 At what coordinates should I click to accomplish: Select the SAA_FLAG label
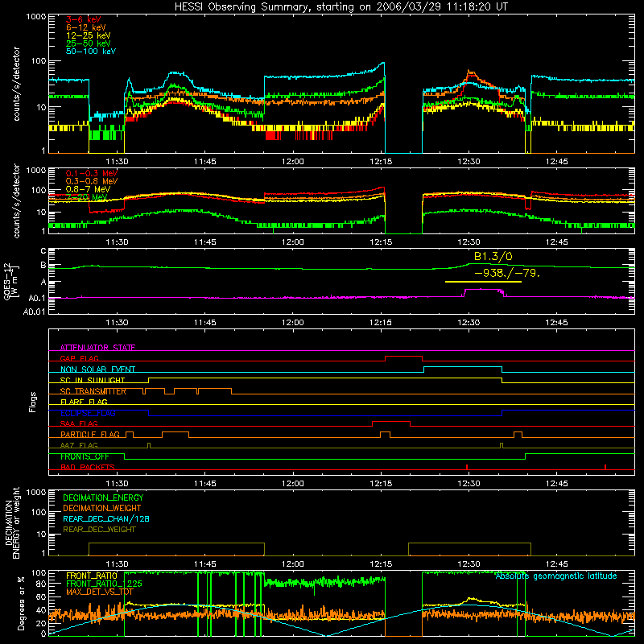pyautogui.click(x=79, y=424)
